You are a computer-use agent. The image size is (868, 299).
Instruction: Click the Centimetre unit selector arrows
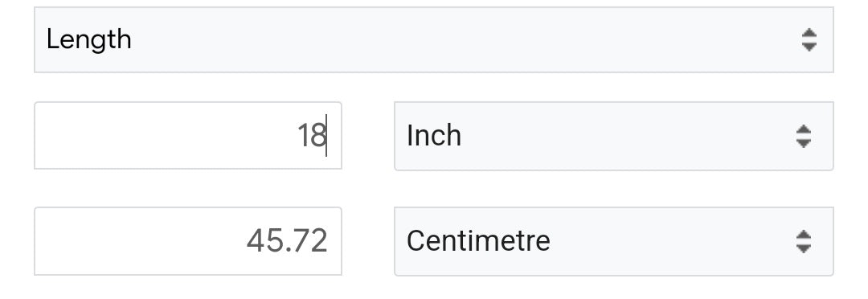pyautogui.click(x=803, y=241)
